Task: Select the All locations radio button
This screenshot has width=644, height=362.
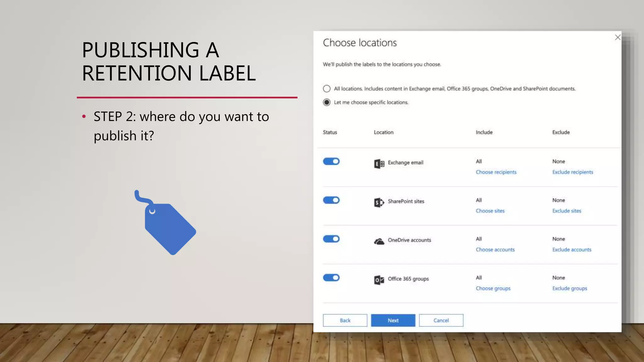Action: point(327,89)
